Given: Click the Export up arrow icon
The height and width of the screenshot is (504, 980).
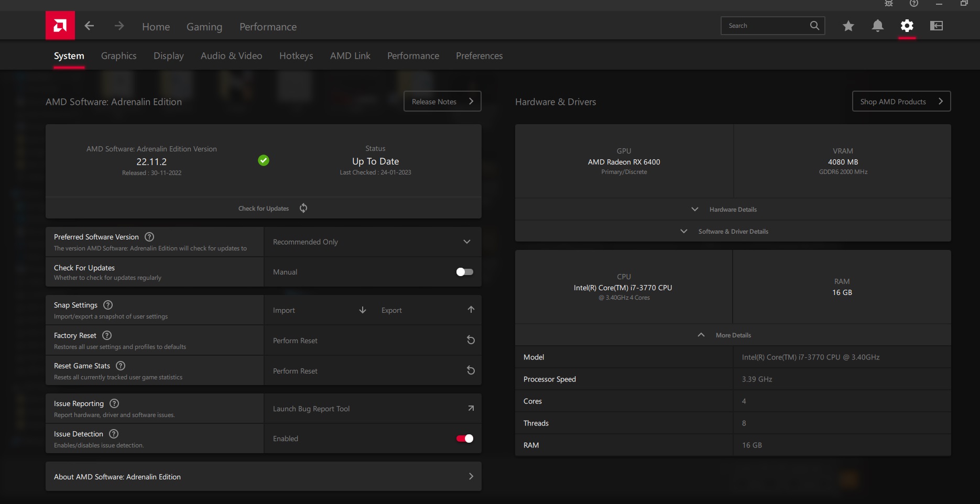Looking at the screenshot, I should coord(471,310).
